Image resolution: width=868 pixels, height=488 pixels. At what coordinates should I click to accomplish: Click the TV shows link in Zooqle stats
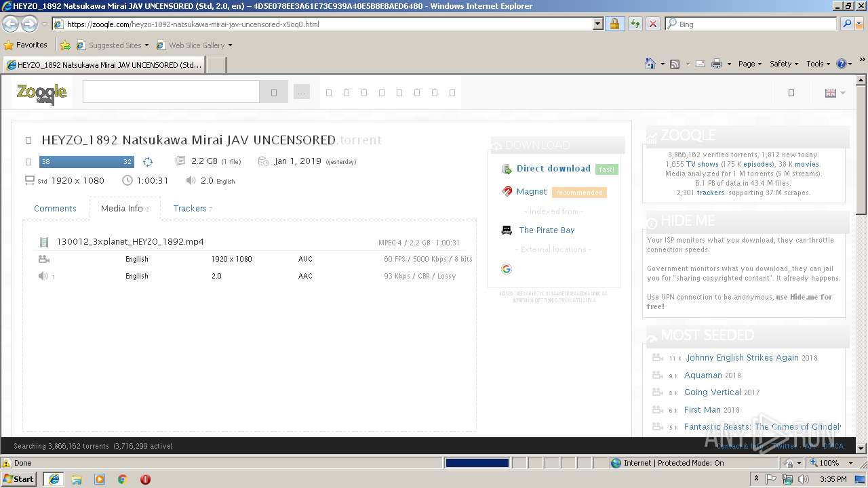pyautogui.click(x=703, y=164)
